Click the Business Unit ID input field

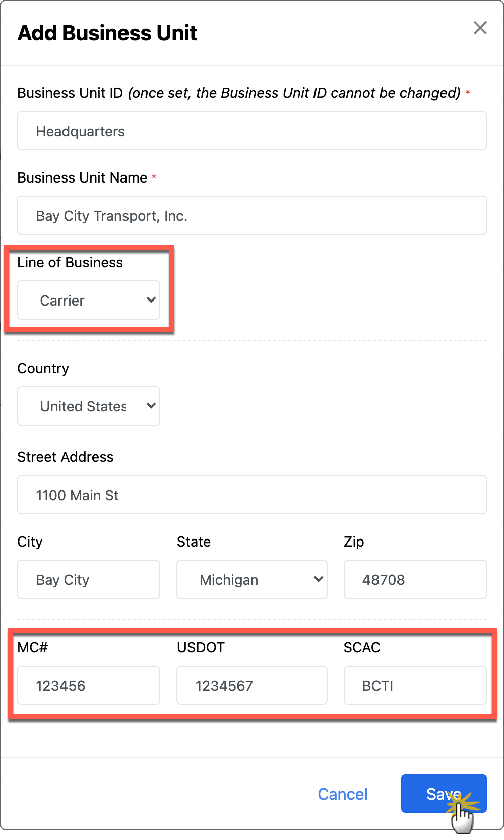coord(251,131)
